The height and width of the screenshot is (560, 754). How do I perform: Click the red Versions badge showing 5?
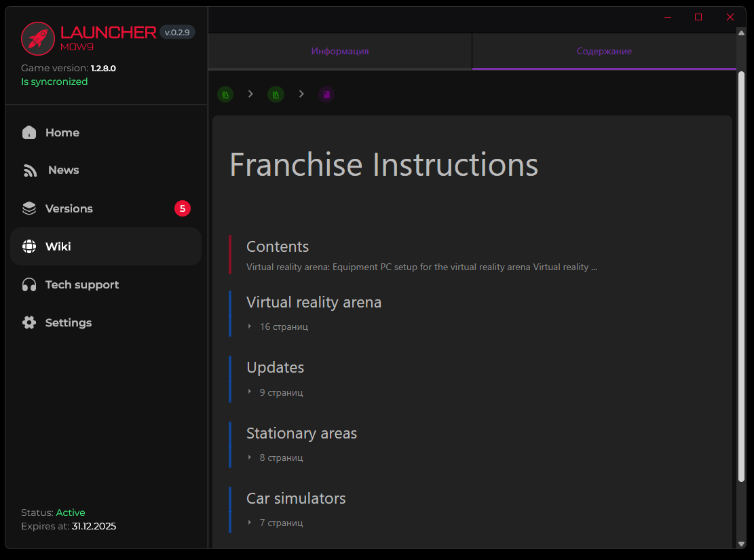182,208
